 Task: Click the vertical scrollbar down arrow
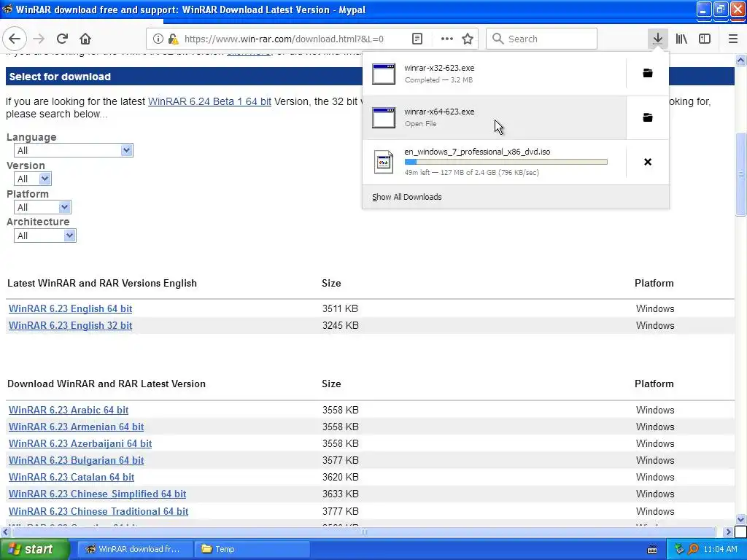[741, 519]
